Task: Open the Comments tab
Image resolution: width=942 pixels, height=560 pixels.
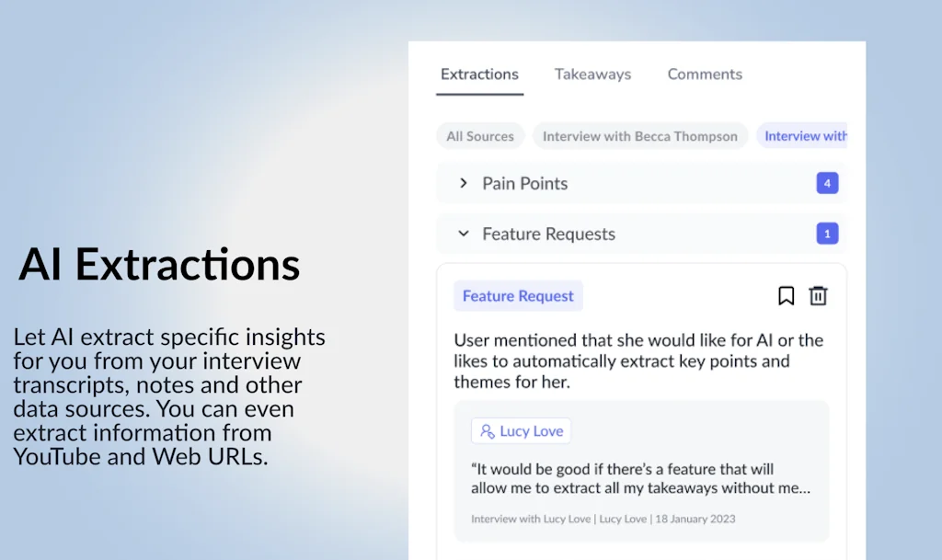Action: click(x=705, y=74)
